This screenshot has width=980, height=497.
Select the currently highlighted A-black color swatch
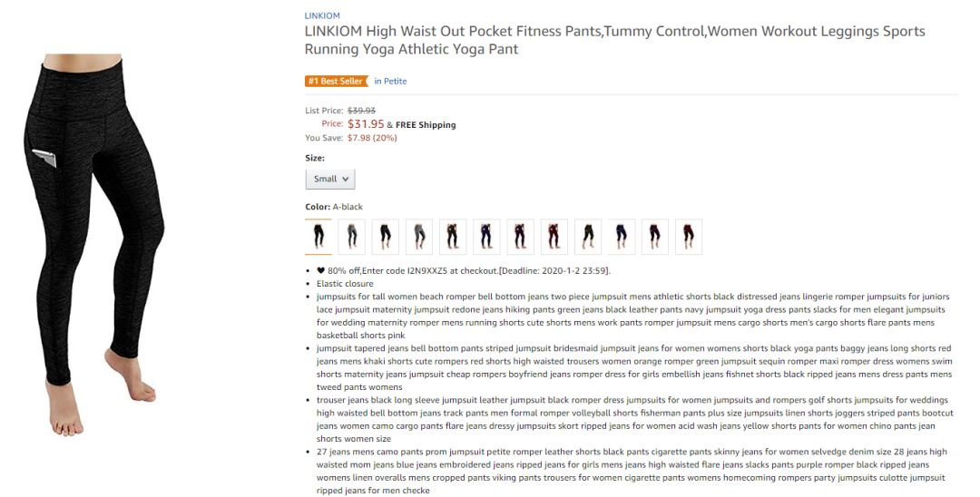[318, 237]
